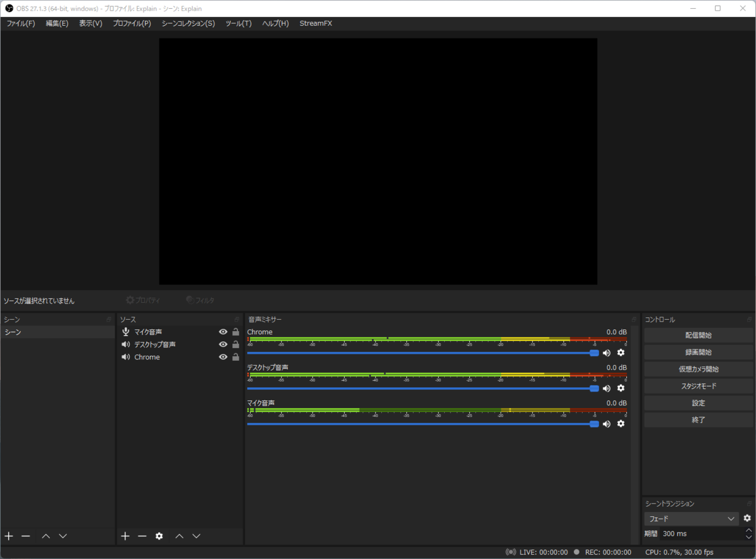Move a source up with the up arrow
This screenshot has width=756, height=559.
tap(179, 536)
